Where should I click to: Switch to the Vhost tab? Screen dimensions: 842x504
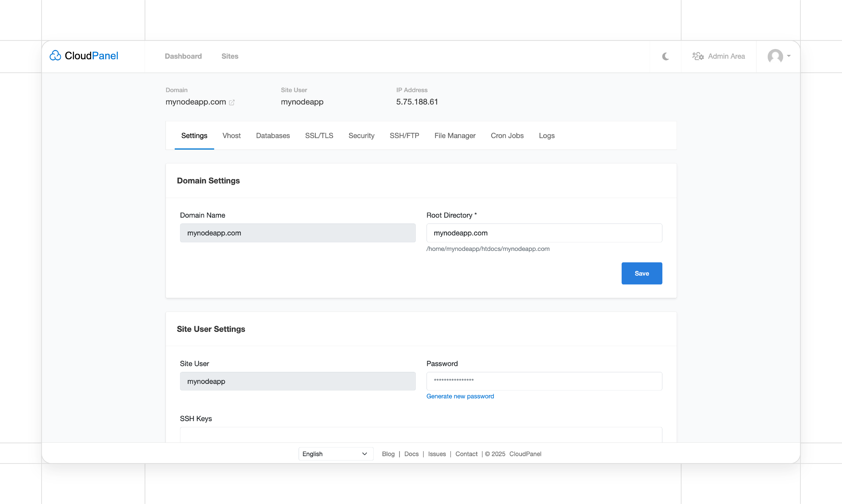[231, 136]
